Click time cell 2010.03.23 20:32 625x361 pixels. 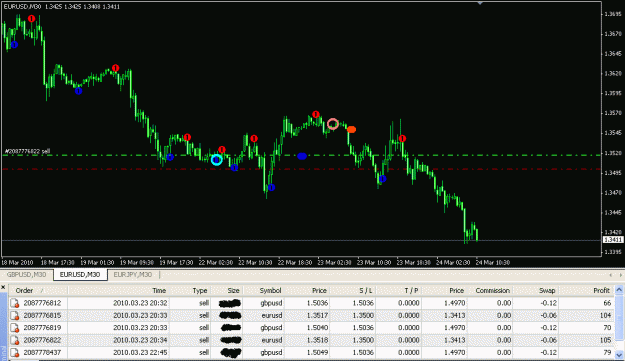coord(140,303)
